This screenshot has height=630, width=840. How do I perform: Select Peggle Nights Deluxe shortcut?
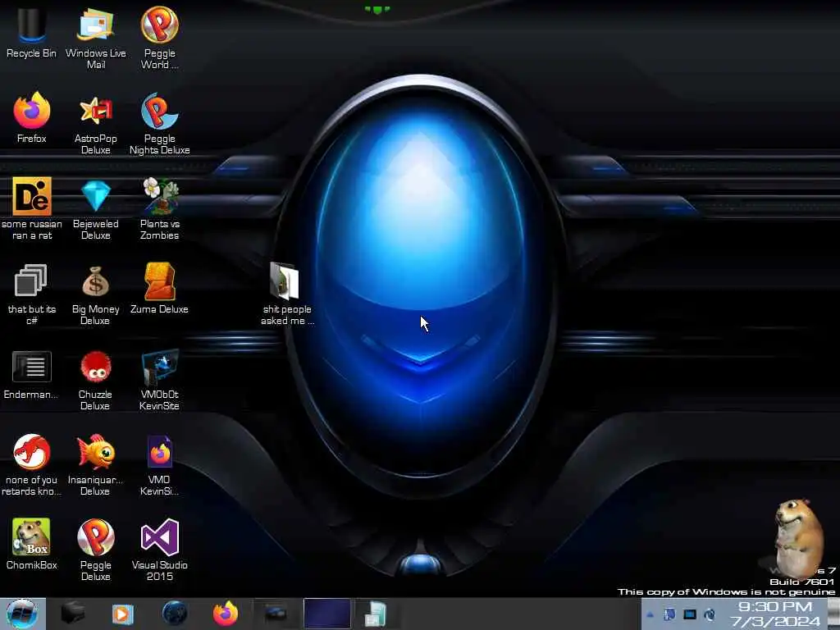(160, 125)
